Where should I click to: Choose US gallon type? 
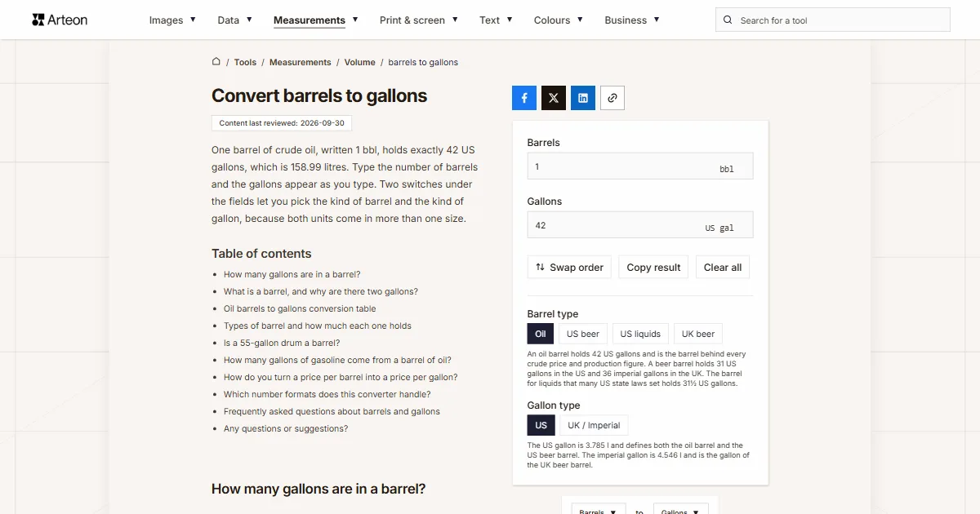click(x=541, y=425)
